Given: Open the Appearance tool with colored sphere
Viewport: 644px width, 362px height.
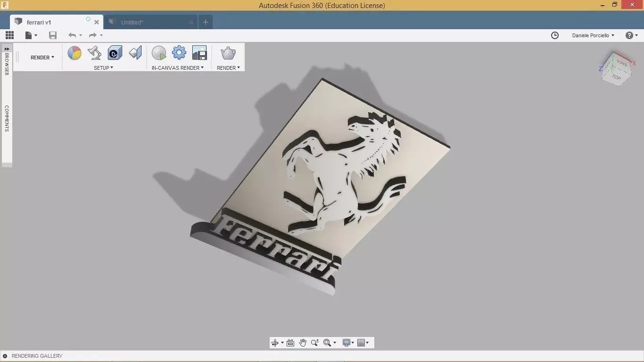Looking at the screenshot, I should (74, 53).
